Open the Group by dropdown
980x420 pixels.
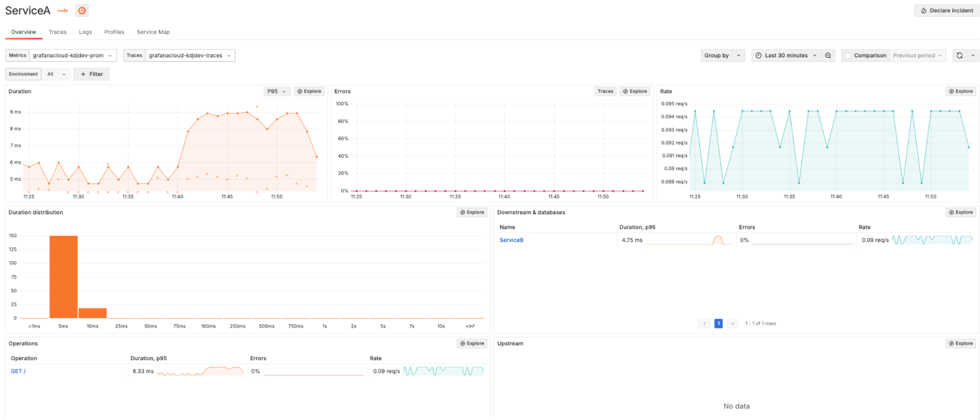pyautogui.click(x=723, y=55)
